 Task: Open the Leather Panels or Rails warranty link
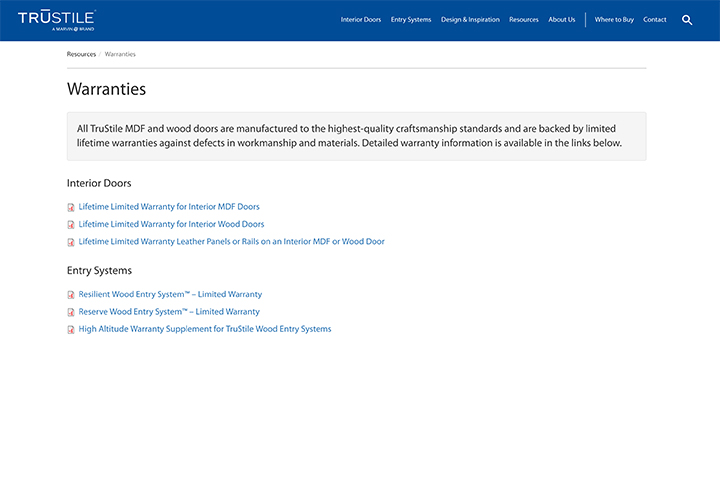tap(231, 242)
